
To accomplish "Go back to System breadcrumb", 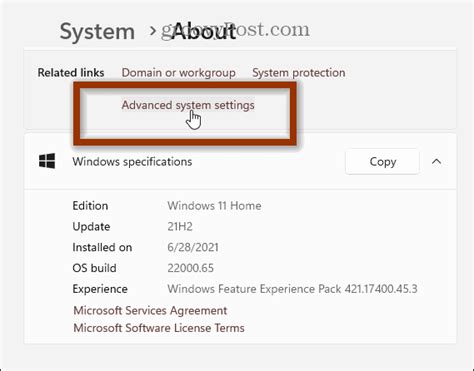I will 97,32.
